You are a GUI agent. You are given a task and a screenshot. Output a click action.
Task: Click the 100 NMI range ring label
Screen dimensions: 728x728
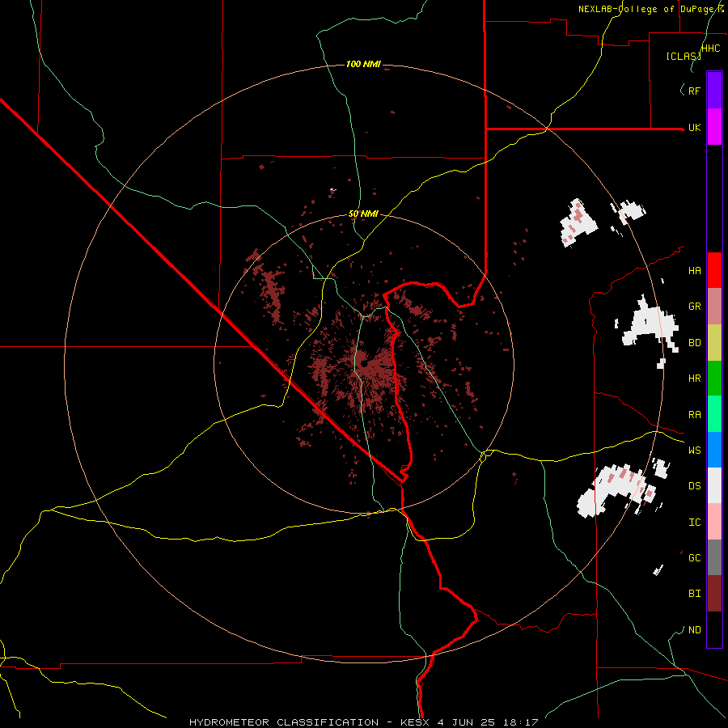point(363,64)
